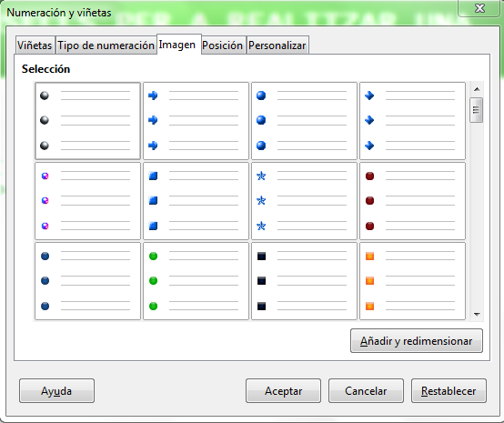Pick the green circle bullet style

pos(196,281)
